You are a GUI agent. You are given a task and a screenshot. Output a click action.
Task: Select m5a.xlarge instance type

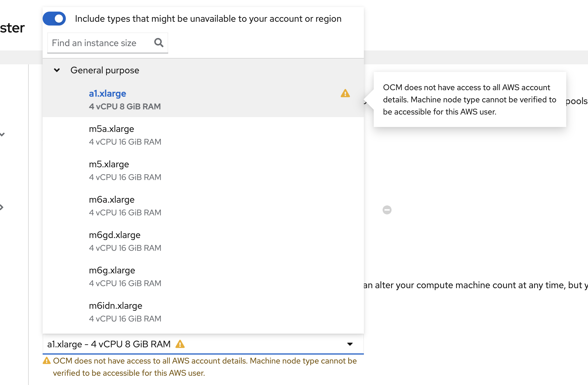[x=111, y=129]
